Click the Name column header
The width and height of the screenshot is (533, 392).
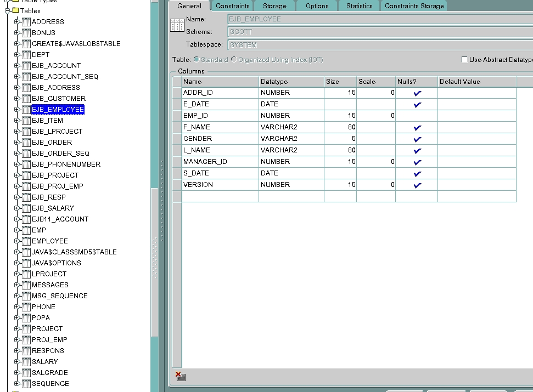click(x=220, y=82)
